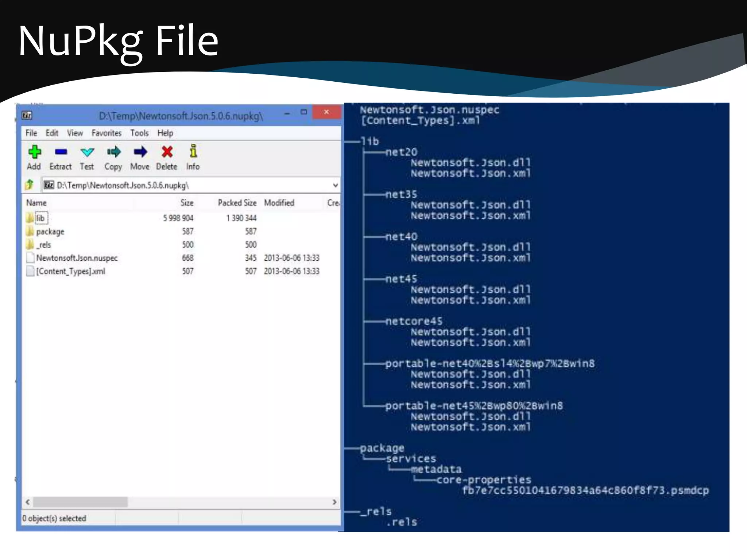Select the package folder icon
Screen dimensions: 747x560
[x=30, y=231]
